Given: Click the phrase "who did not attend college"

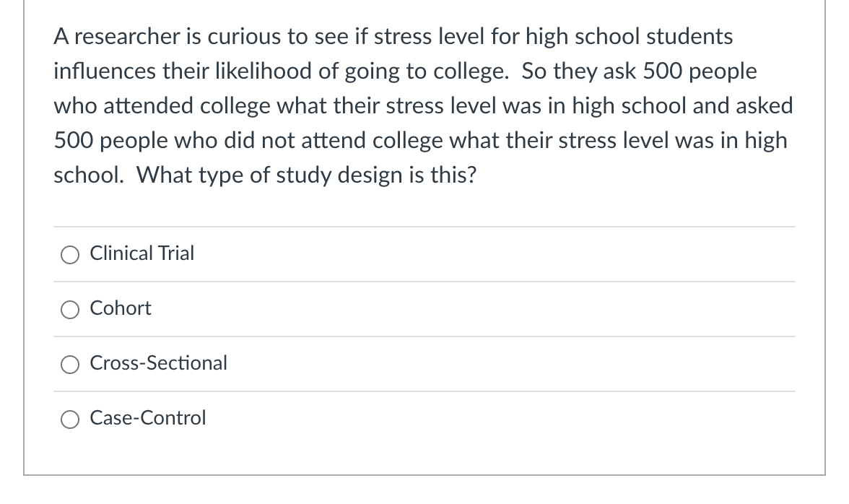Looking at the screenshot, I should [276, 141].
